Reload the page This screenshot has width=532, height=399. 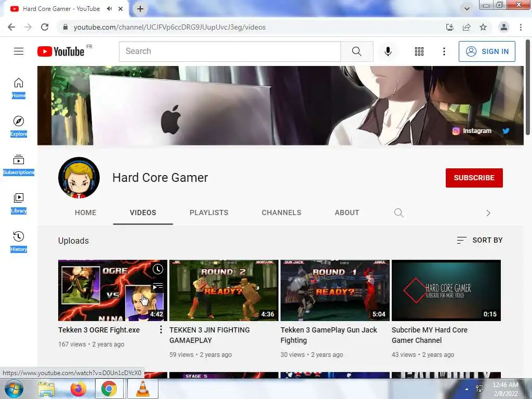point(45,27)
